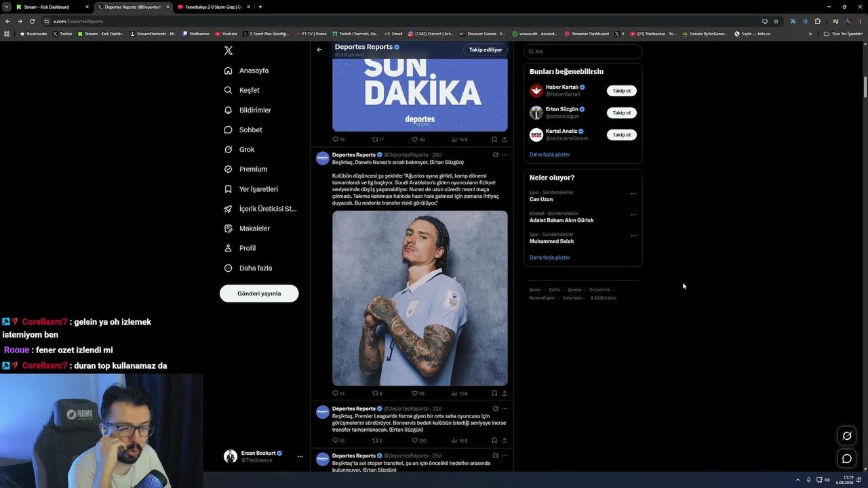The image size is (868, 488).
Task: Click Takip ediliyor following button
Action: (486, 49)
